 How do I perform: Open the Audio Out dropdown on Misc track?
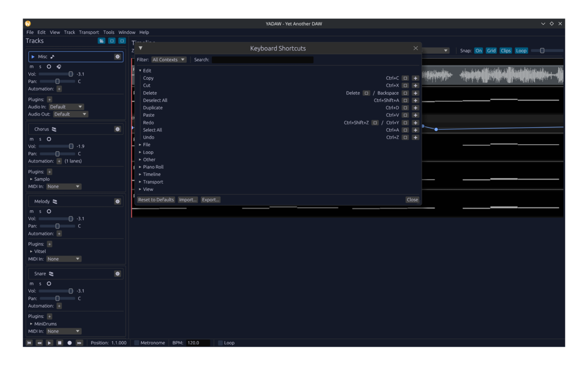pos(70,114)
